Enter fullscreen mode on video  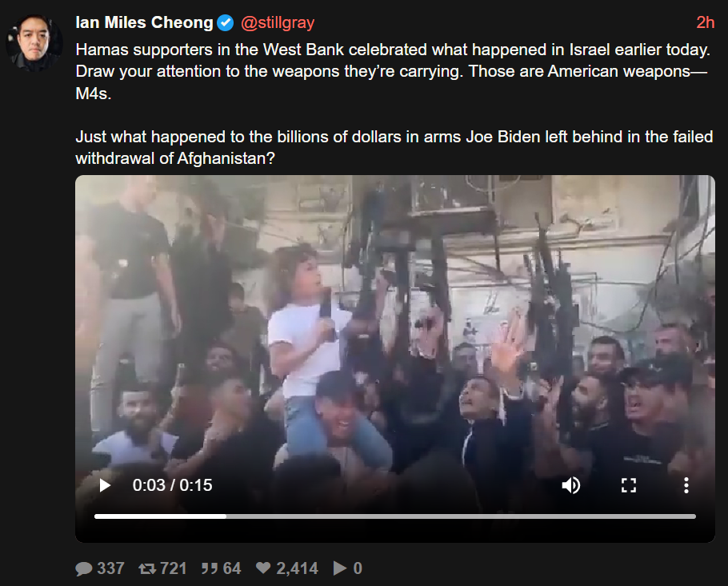tap(629, 485)
